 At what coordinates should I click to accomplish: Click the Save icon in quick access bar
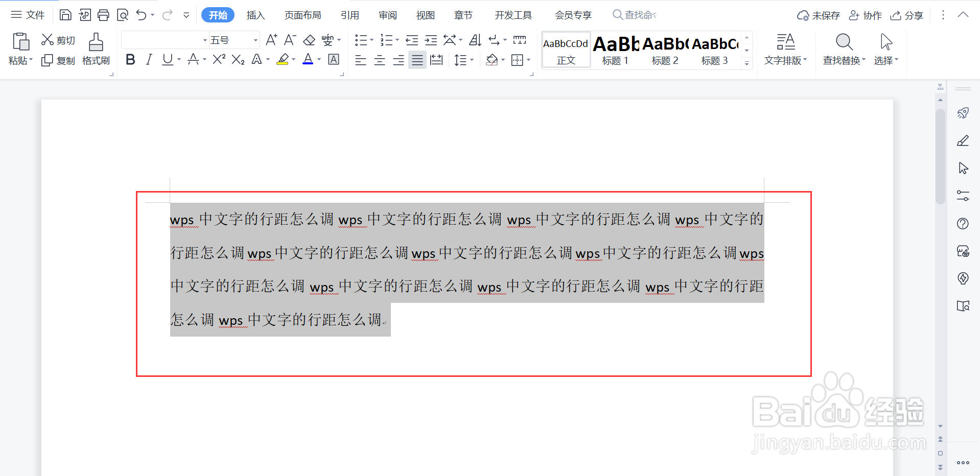point(65,15)
